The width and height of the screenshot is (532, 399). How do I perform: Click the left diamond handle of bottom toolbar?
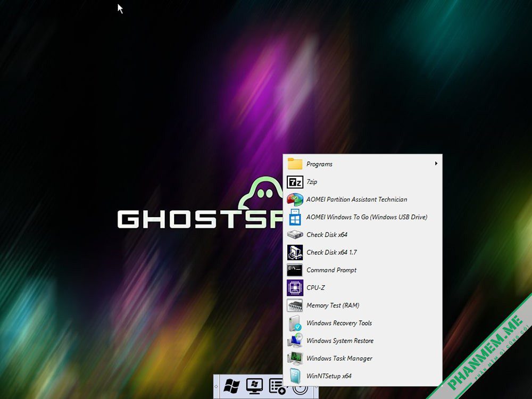(216, 386)
